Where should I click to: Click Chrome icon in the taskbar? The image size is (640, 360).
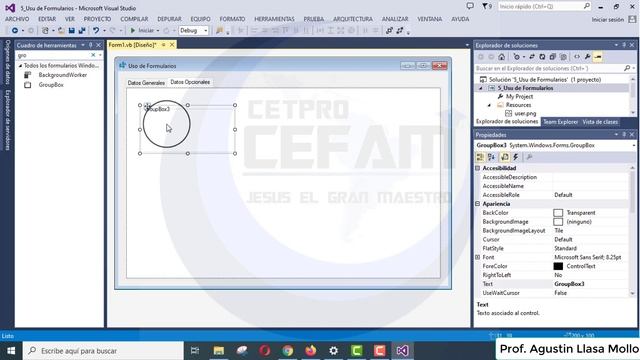288,351
